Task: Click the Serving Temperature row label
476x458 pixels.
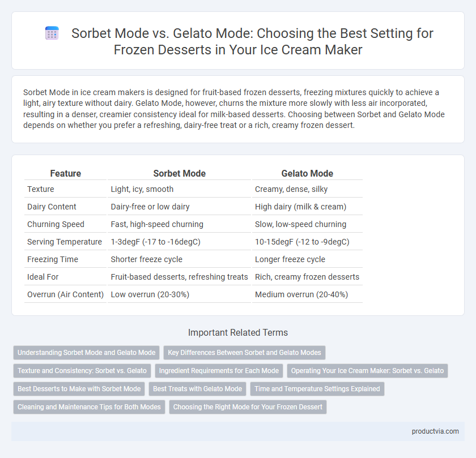Action: (x=65, y=242)
